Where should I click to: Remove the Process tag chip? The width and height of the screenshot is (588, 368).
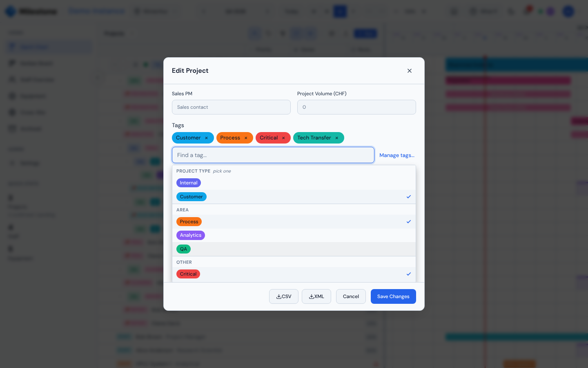click(x=246, y=138)
